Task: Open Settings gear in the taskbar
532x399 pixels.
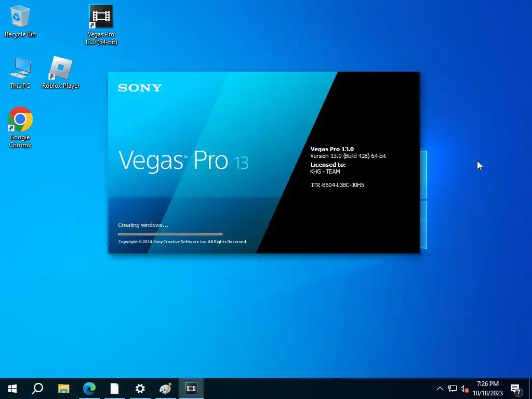Action: 140,389
